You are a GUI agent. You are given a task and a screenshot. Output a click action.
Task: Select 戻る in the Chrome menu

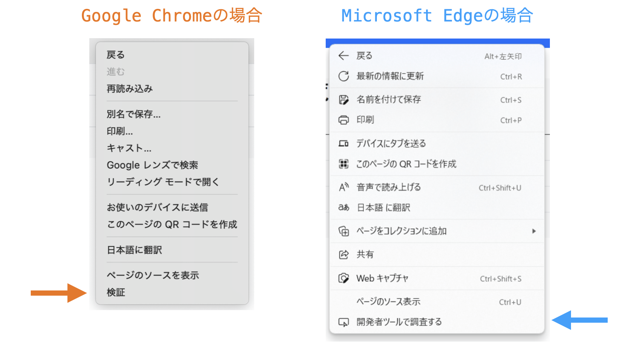[116, 55]
